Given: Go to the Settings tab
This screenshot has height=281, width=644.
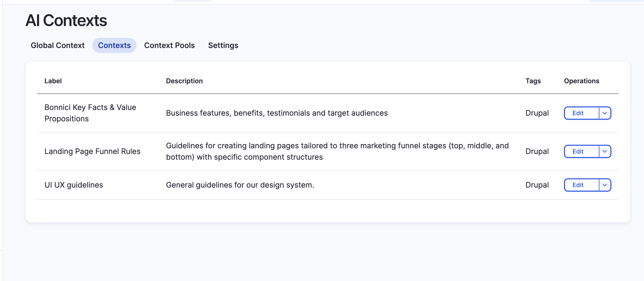Looking at the screenshot, I should 223,45.
